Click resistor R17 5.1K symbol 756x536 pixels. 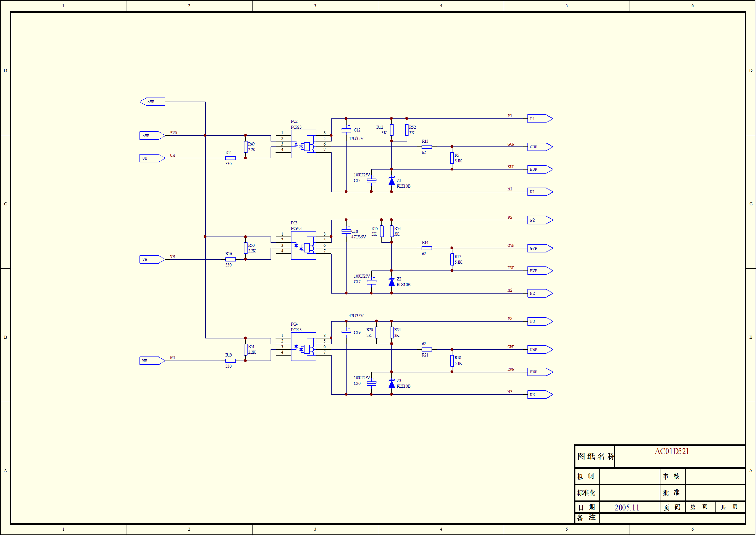[452, 259]
